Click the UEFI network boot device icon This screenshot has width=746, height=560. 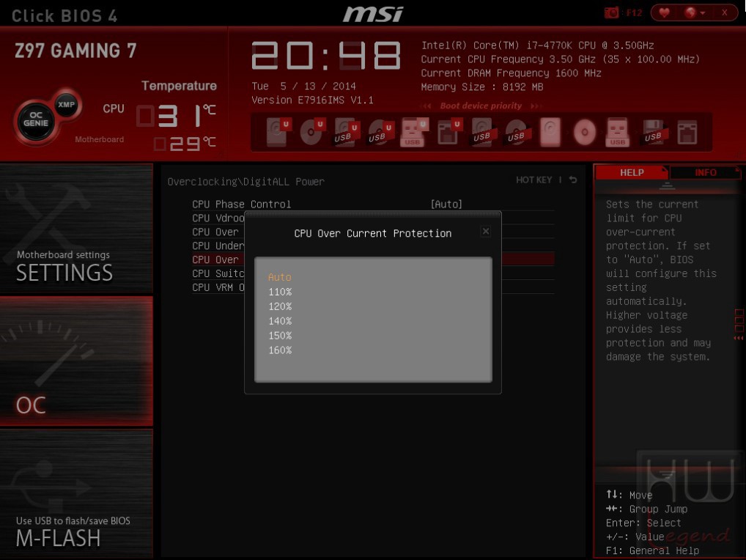448,132
